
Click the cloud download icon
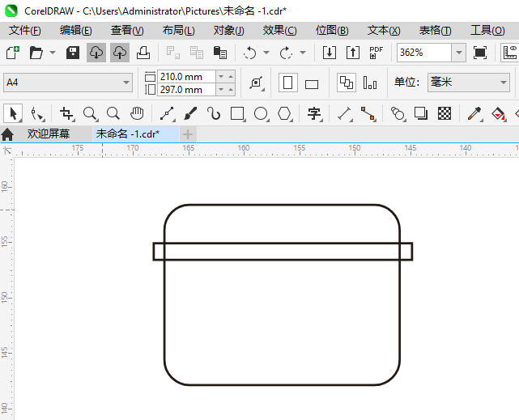pyautogui.click(x=96, y=53)
